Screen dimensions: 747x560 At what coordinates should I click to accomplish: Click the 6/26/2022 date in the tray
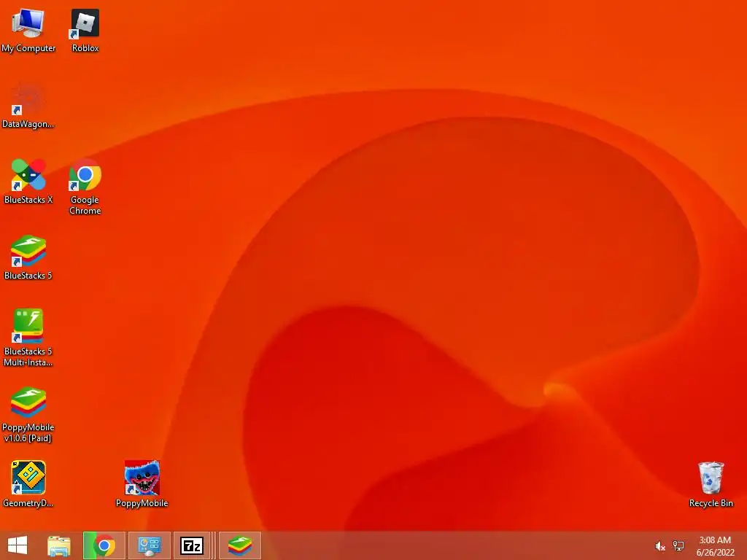[715, 553]
